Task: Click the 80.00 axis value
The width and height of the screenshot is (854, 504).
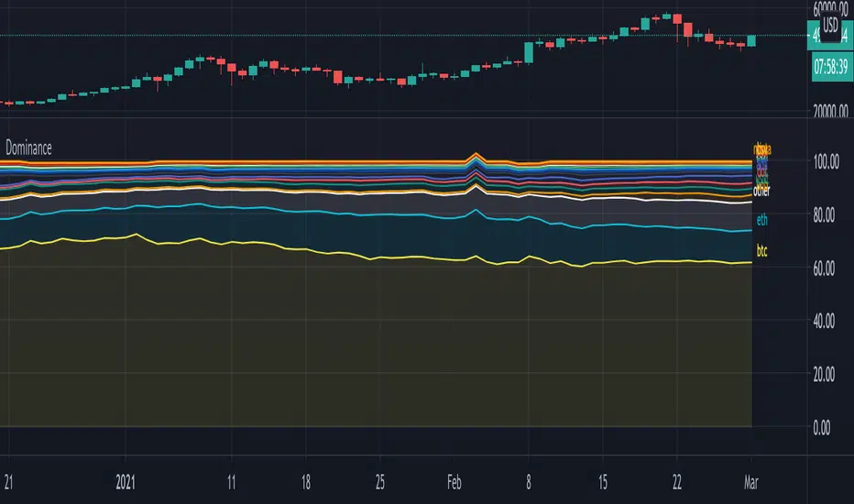Action: pyautogui.click(x=824, y=214)
